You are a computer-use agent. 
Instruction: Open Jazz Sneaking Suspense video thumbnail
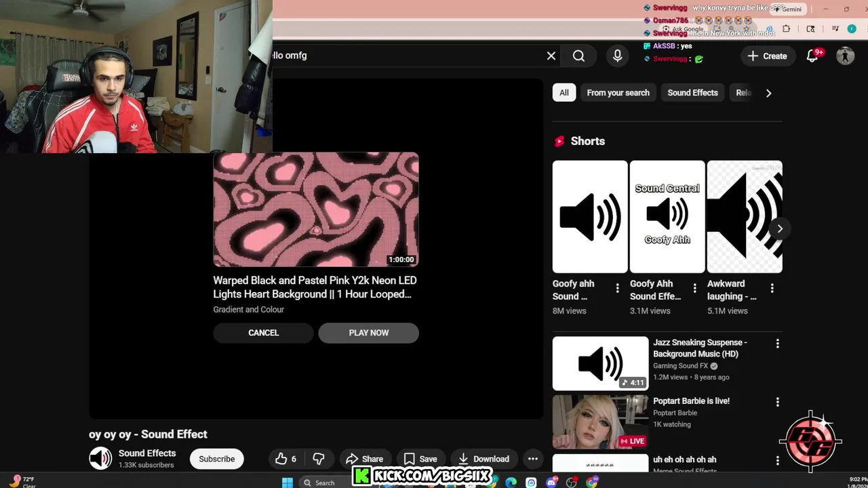[600, 363]
